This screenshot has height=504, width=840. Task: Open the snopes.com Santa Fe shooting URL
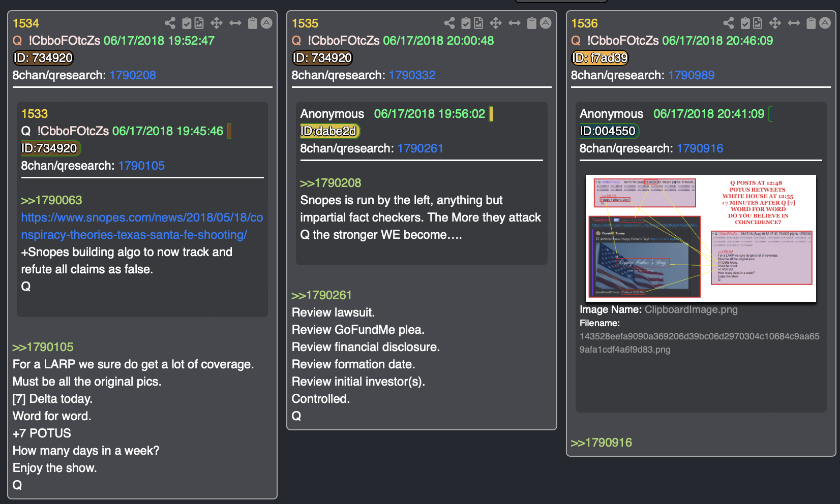[142, 226]
